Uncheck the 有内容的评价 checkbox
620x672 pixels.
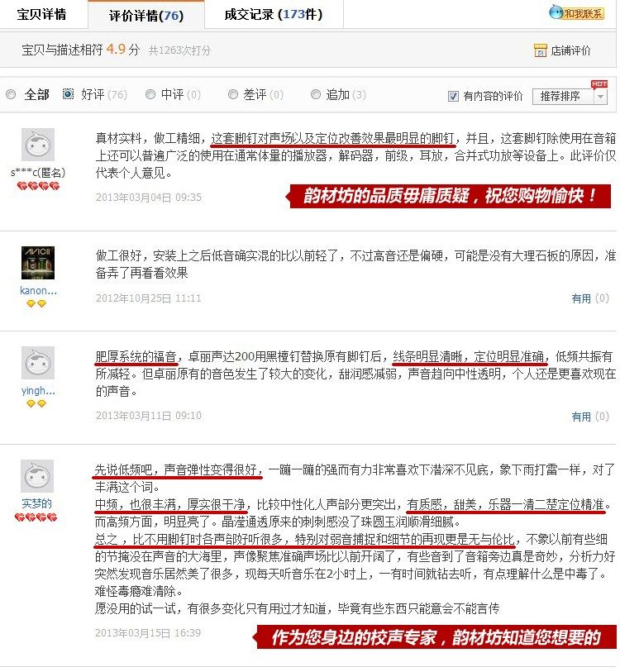coord(453,96)
